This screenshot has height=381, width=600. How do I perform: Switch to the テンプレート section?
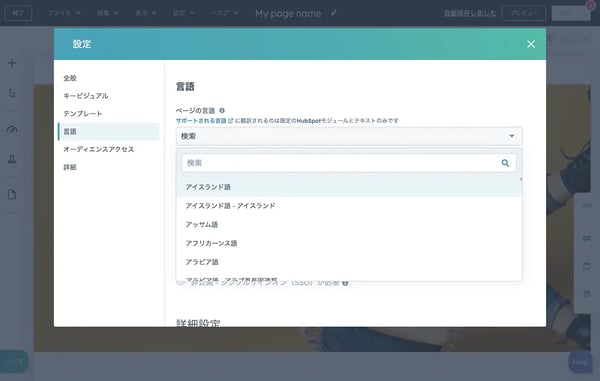(83, 114)
